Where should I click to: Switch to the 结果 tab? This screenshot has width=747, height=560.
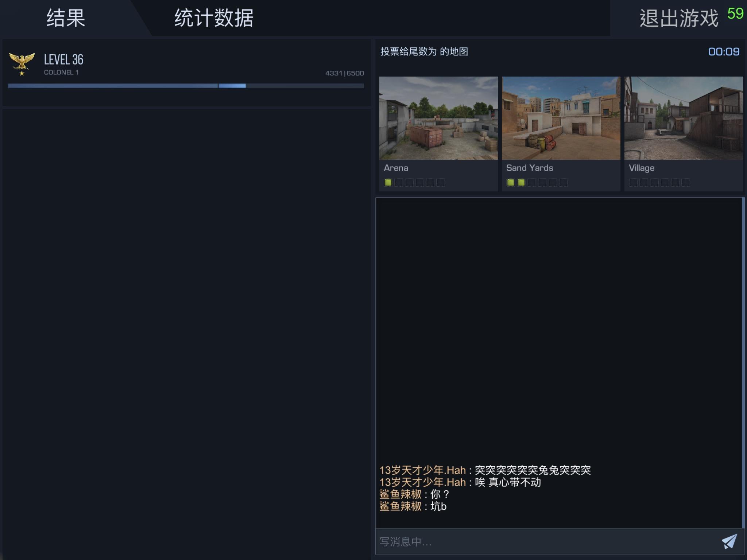pyautogui.click(x=66, y=18)
